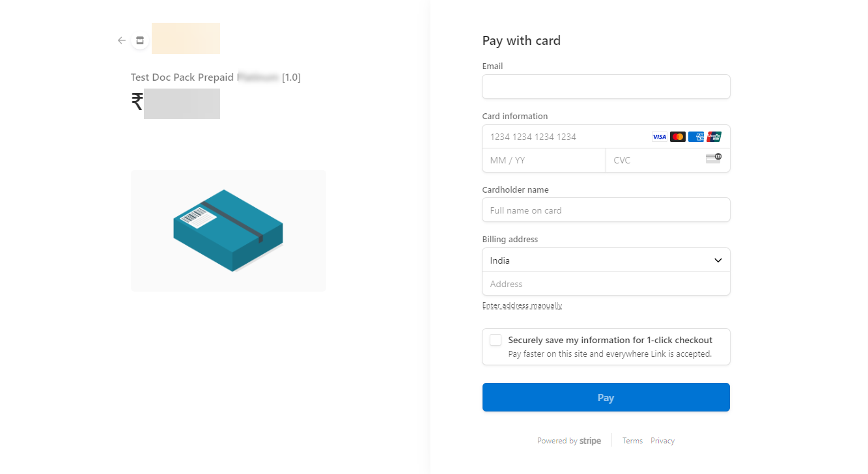Click the American Express card brand icon

(695, 137)
